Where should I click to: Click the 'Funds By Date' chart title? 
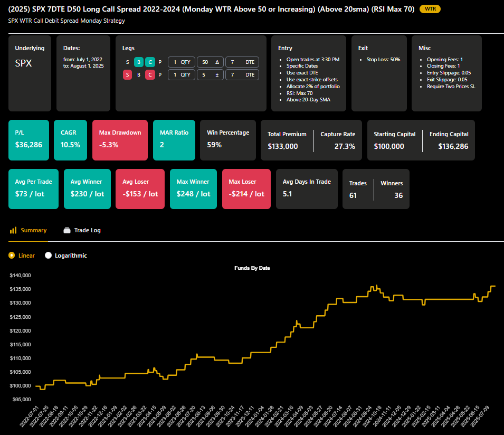(x=252, y=268)
